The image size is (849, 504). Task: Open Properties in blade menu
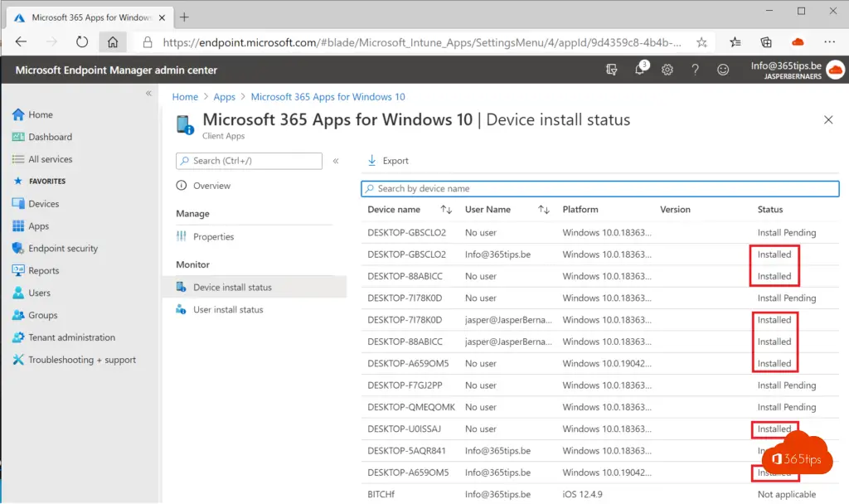[213, 236]
